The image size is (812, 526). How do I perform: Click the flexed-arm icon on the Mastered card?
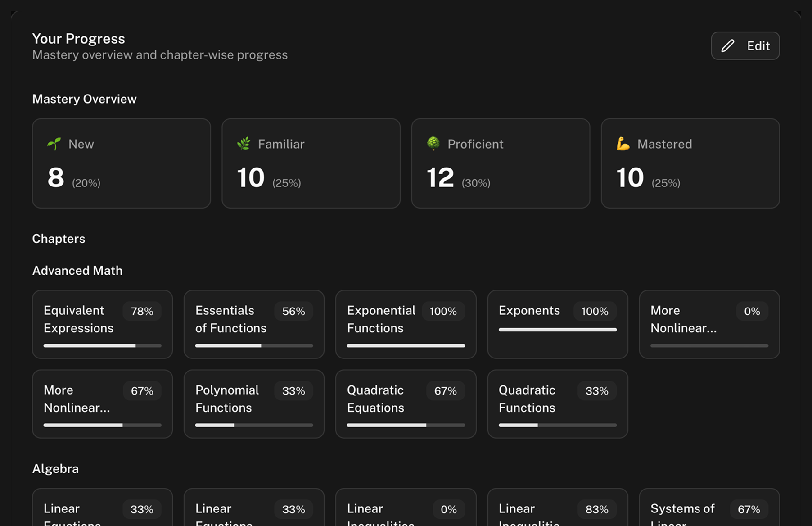point(623,144)
